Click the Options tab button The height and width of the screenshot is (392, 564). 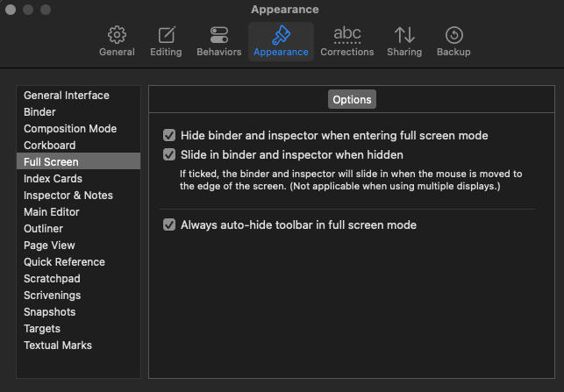pos(352,100)
